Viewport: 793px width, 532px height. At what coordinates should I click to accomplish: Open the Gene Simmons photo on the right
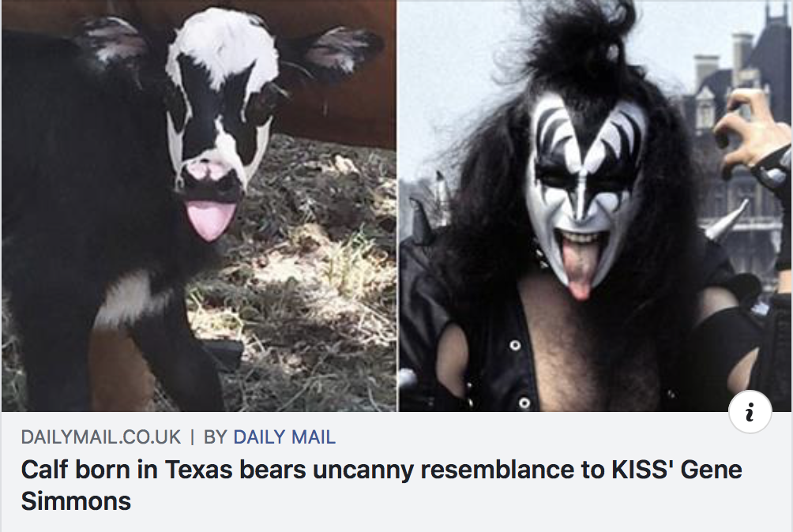(x=596, y=206)
